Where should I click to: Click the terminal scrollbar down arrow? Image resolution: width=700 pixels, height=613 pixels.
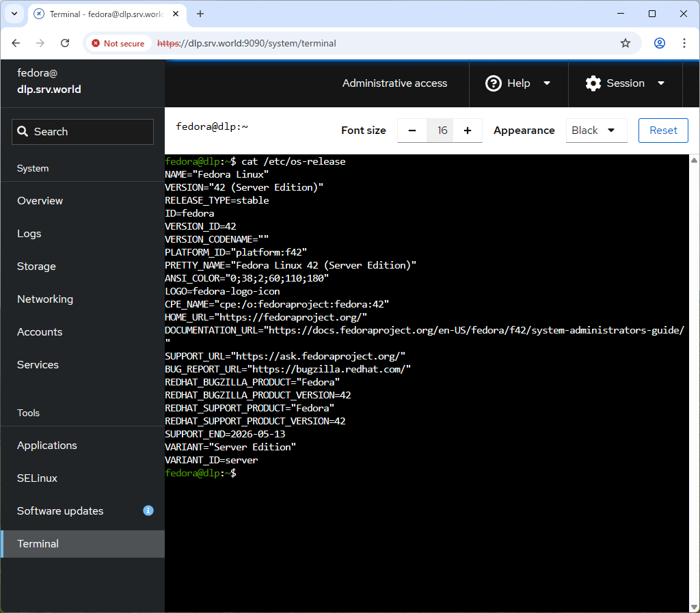coord(695,607)
